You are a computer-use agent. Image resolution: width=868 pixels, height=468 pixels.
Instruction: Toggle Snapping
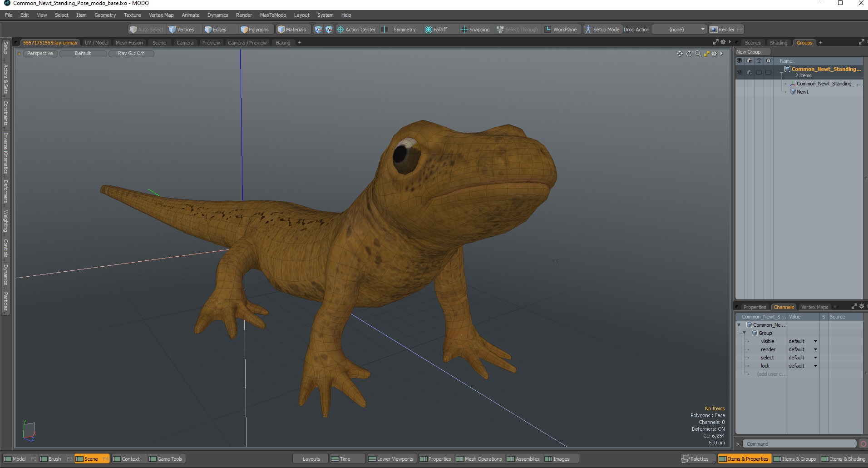coord(475,30)
